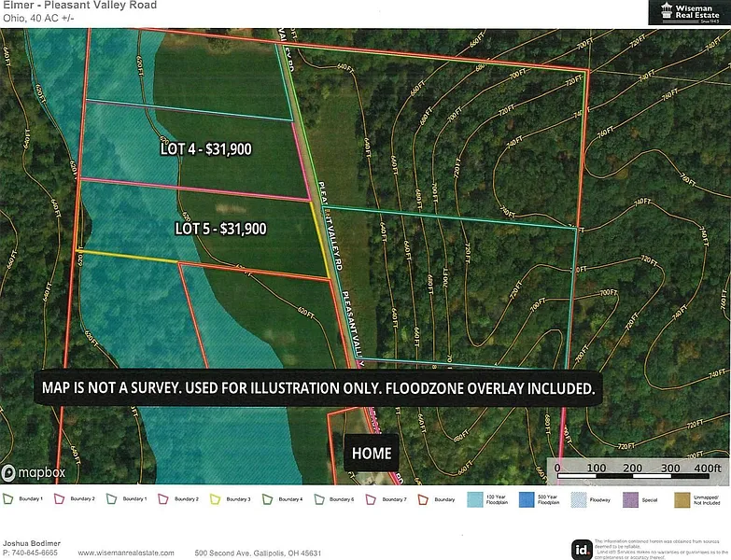Click the Boundary 7 legend icon

pyautogui.click(x=372, y=500)
